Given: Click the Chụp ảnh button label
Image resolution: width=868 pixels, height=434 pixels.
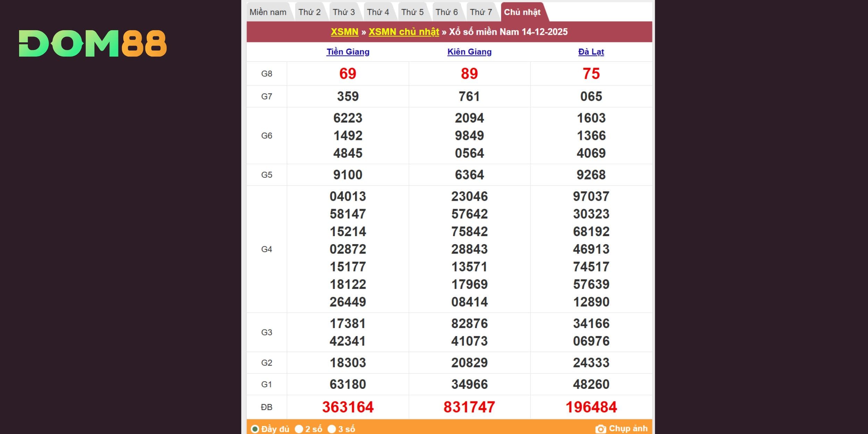Looking at the screenshot, I should 628,428.
